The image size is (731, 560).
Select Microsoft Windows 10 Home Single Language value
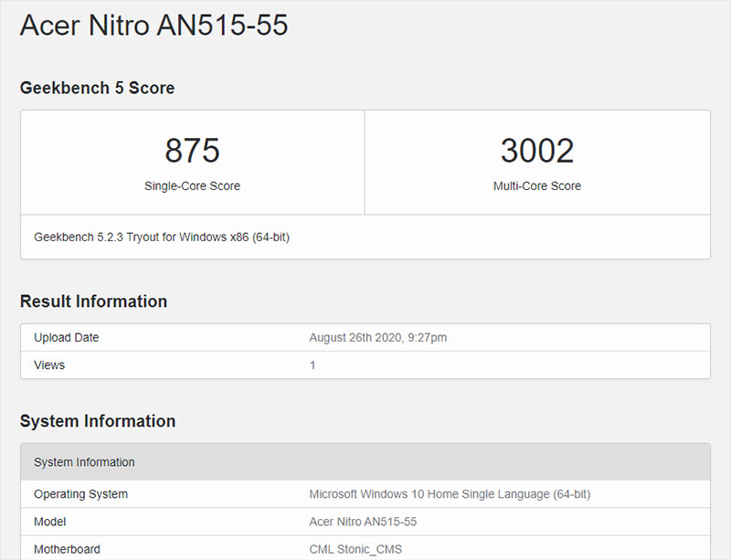point(450,494)
